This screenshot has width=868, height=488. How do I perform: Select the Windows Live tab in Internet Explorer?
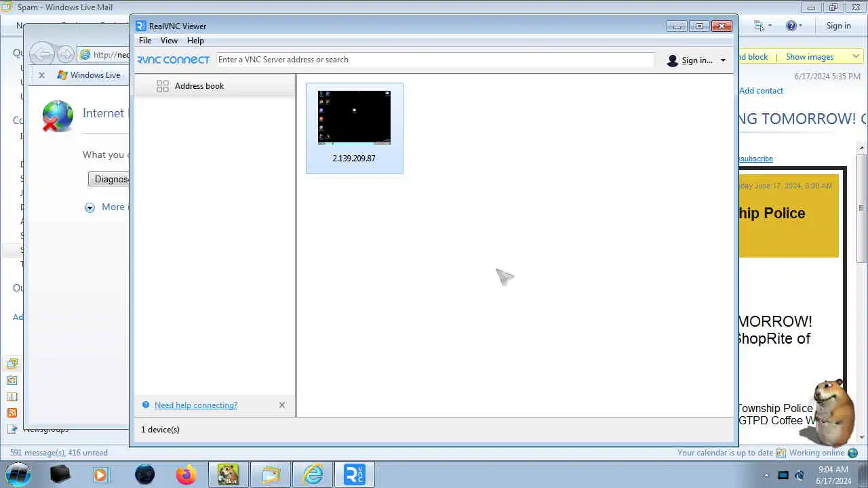coord(90,75)
